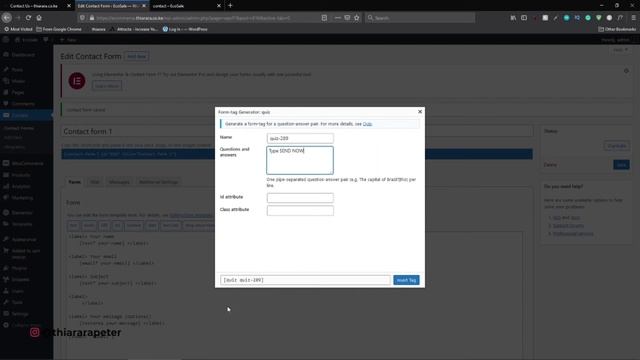Click the Insert Tag button
The image size is (640, 360).
(406, 280)
